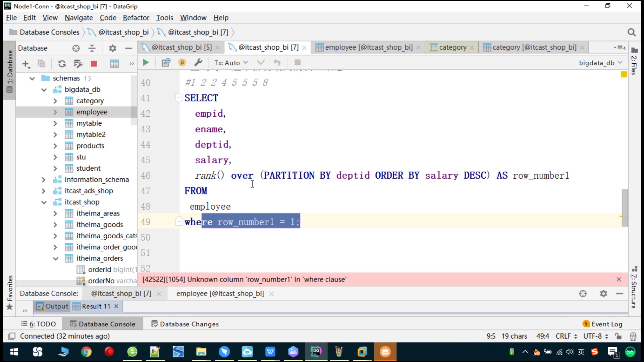Open settings wrench icon in console toolbar

coord(198,63)
